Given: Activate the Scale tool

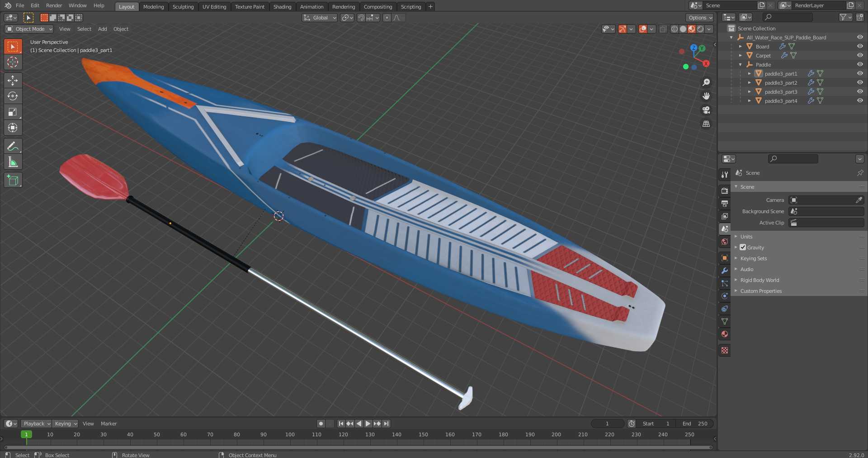Looking at the screenshot, I should pos(13,112).
